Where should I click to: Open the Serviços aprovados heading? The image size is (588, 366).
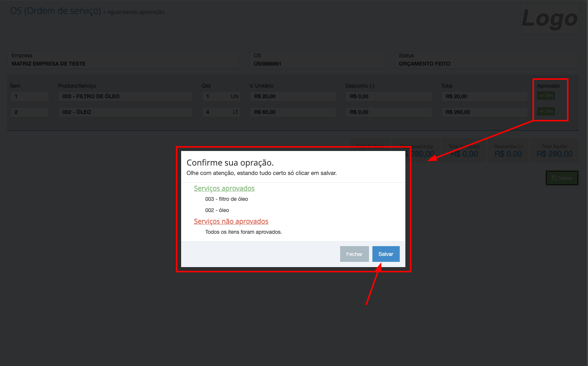[224, 188]
